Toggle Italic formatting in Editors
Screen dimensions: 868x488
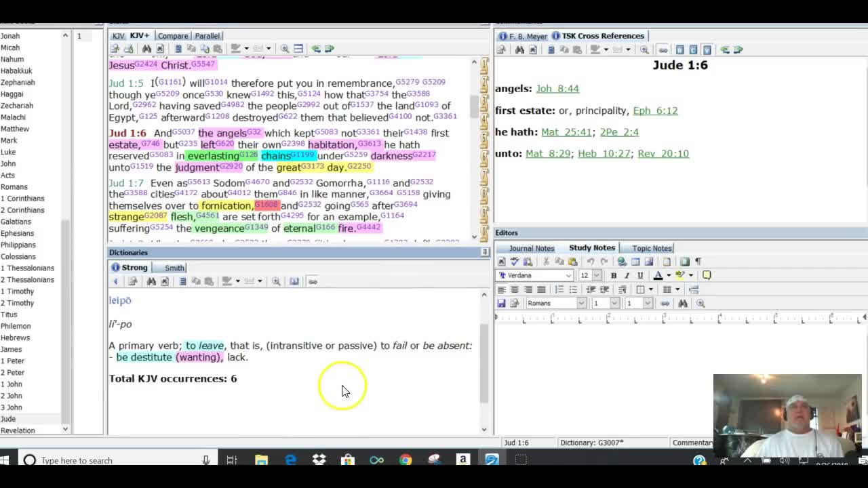(x=627, y=276)
